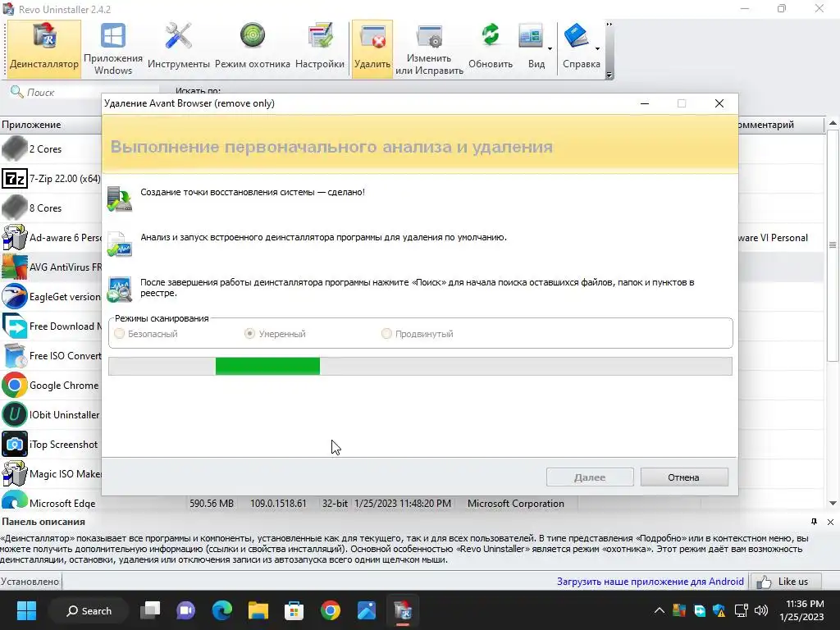Click the magnifier icon in search box
The image size is (840, 630).
16,92
